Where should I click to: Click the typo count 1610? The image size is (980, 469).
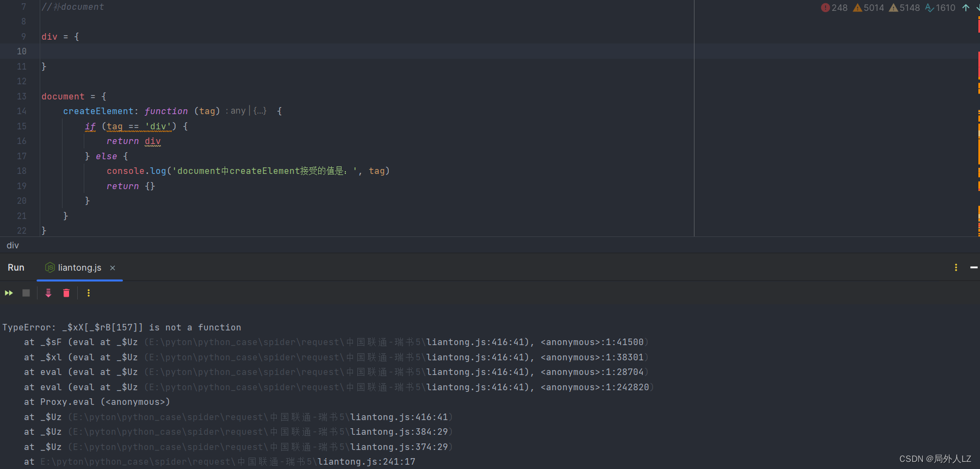pos(940,8)
